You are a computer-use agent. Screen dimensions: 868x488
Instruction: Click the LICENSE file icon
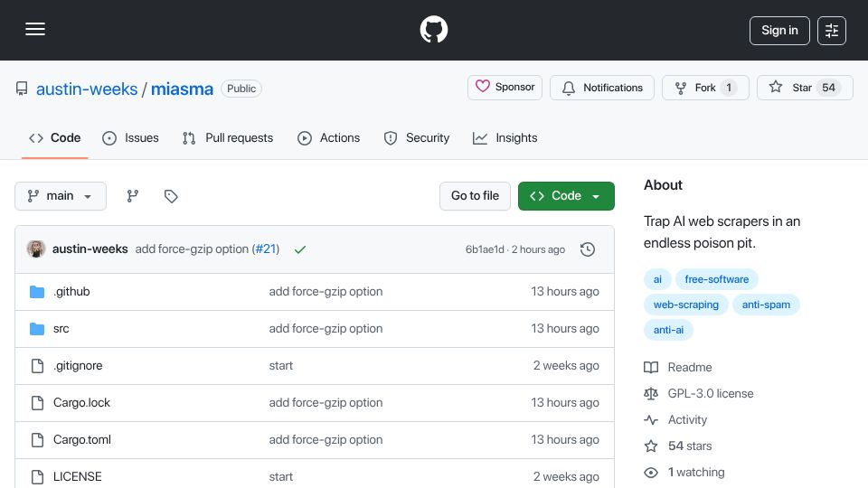pos(37,477)
